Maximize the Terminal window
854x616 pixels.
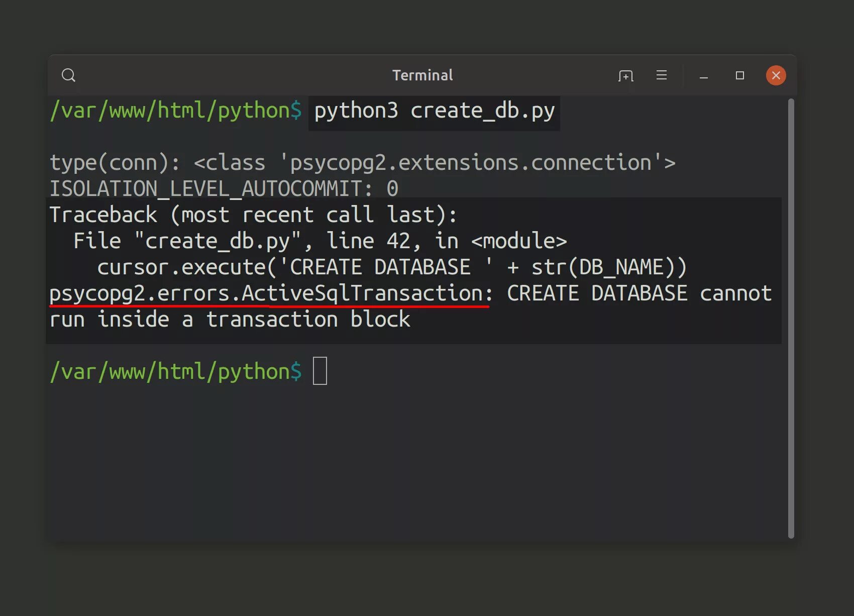tap(739, 75)
